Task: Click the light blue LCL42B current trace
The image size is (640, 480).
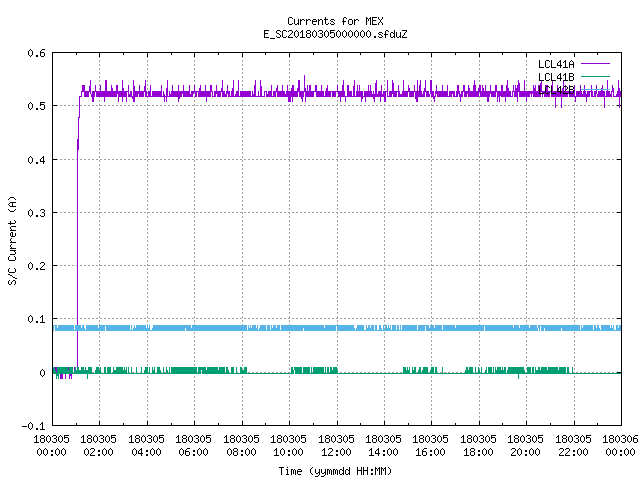Action: click(337, 328)
